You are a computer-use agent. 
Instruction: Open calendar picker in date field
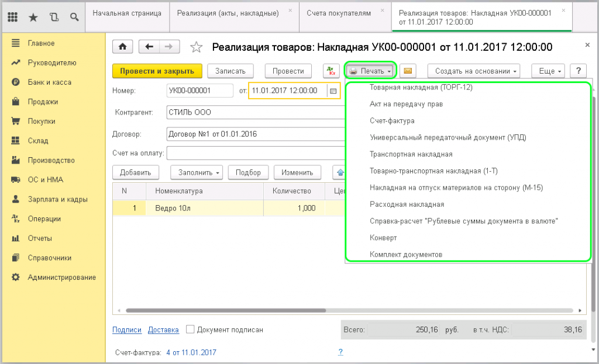pos(333,91)
